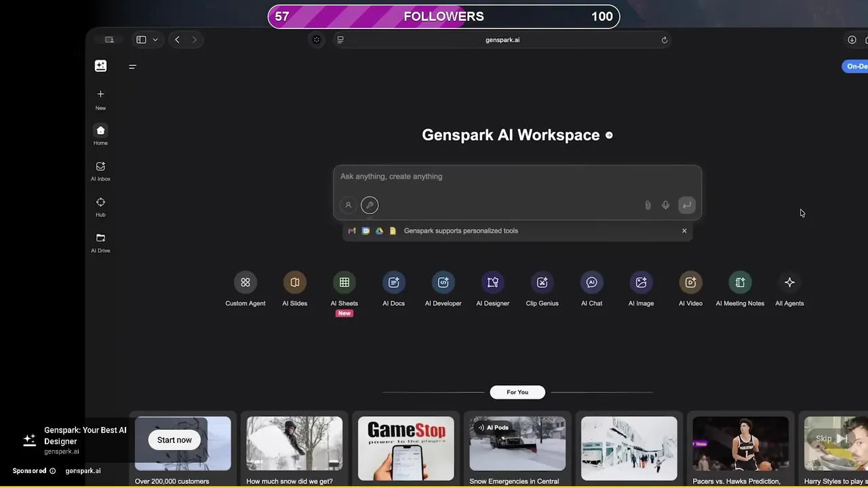Open AI Video agent
Image resolution: width=868 pixels, height=488 pixels.
(x=691, y=283)
